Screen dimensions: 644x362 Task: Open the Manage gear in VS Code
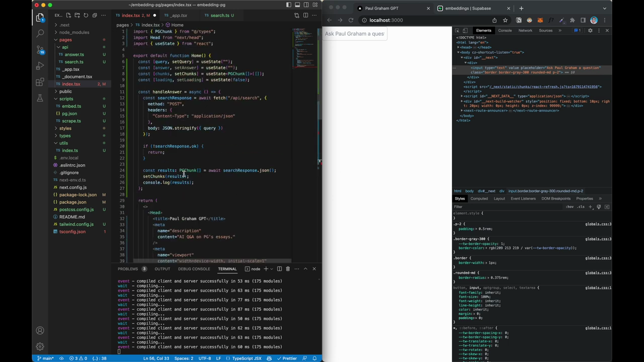tap(40, 346)
